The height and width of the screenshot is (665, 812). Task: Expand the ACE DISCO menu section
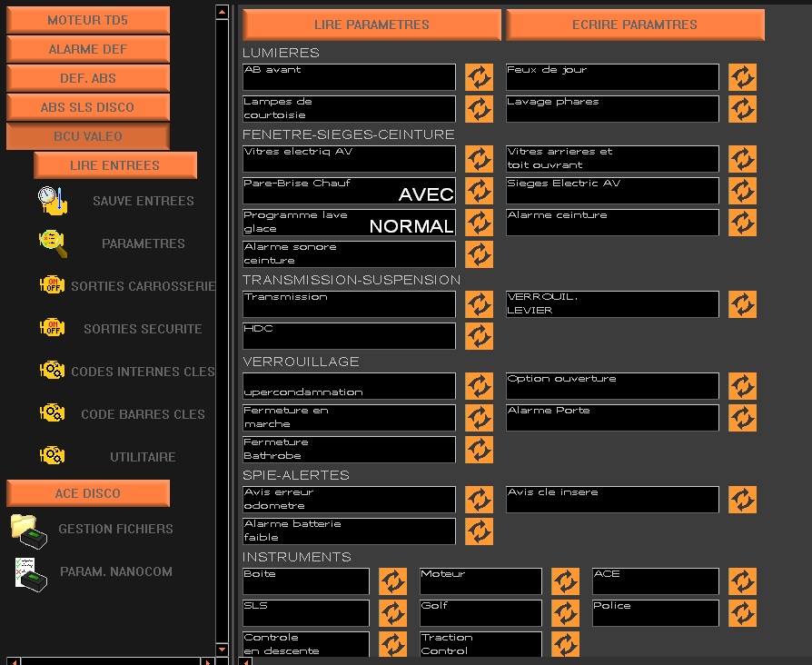(x=88, y=493)
